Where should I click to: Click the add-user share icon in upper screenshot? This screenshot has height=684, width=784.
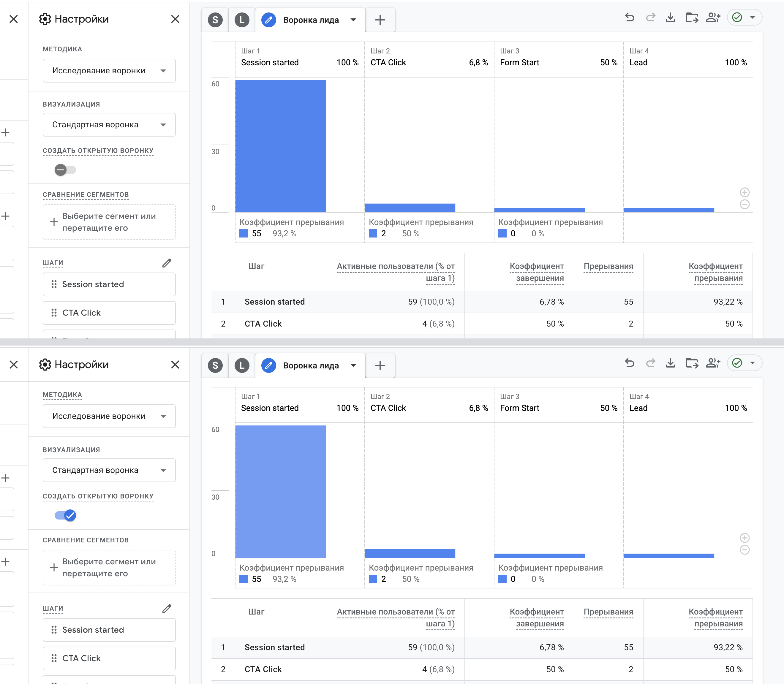(713, 18)
